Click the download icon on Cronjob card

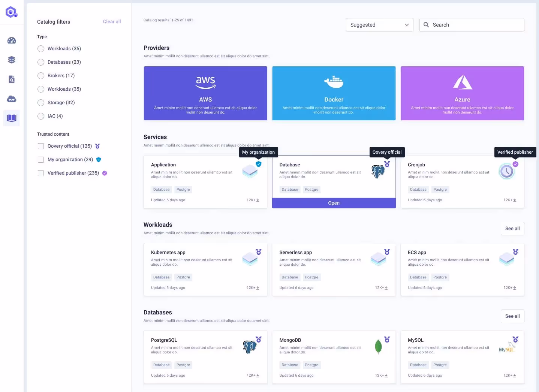pos(515,200)
